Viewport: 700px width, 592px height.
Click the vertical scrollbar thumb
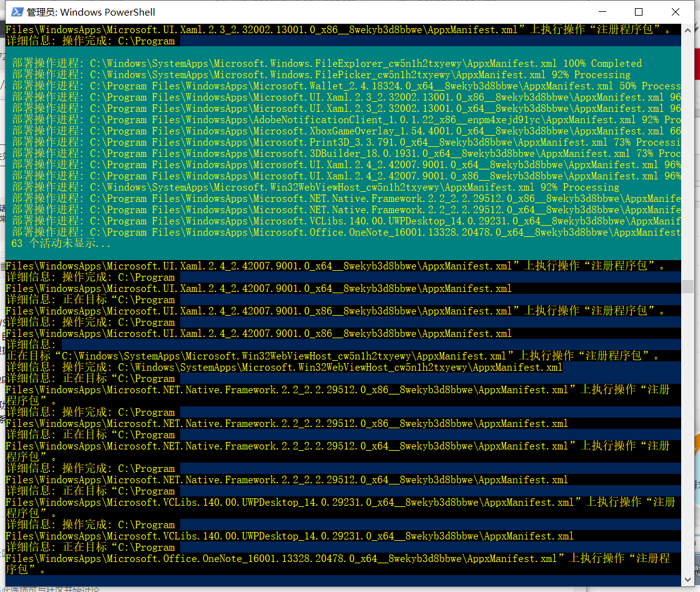click(688, 286)
